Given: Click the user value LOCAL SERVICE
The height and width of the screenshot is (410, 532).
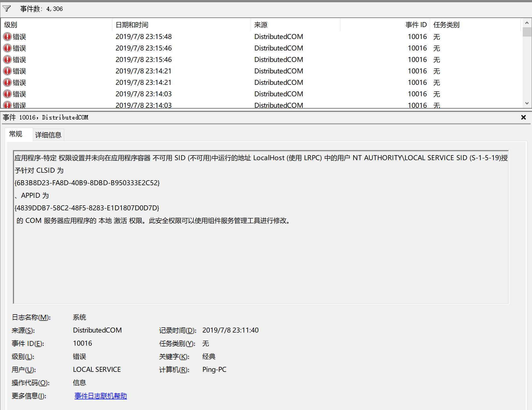Looking at the screenshot, I should click(97, 369).
